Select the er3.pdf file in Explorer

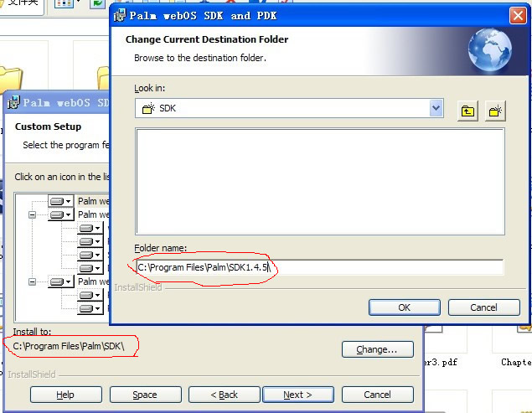click(441, 362)
